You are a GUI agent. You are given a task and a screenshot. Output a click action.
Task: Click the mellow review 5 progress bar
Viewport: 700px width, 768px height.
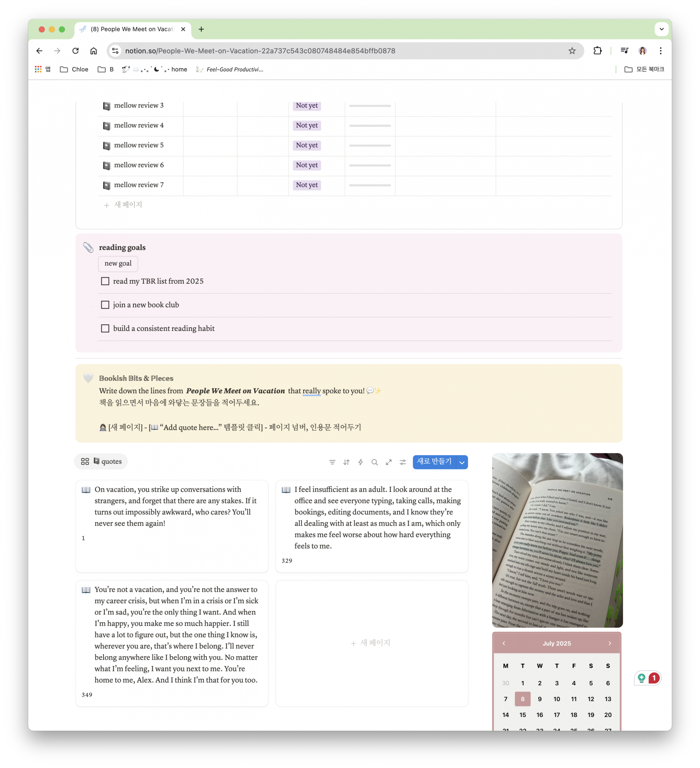tap(370, 145)
